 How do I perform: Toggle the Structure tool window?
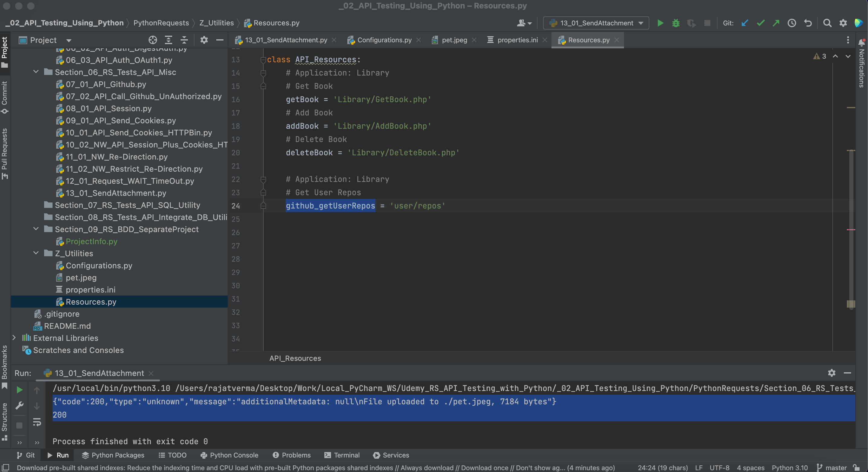click(5, 422)
